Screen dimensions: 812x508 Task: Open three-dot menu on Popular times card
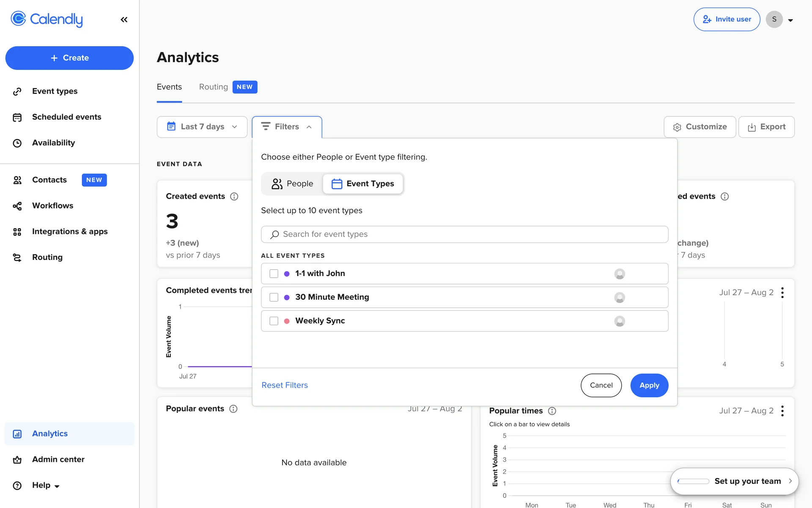782,411
